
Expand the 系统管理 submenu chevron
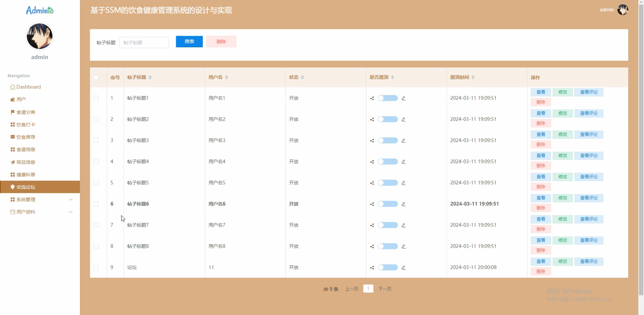pyautogui.click(x=71, y=199)
